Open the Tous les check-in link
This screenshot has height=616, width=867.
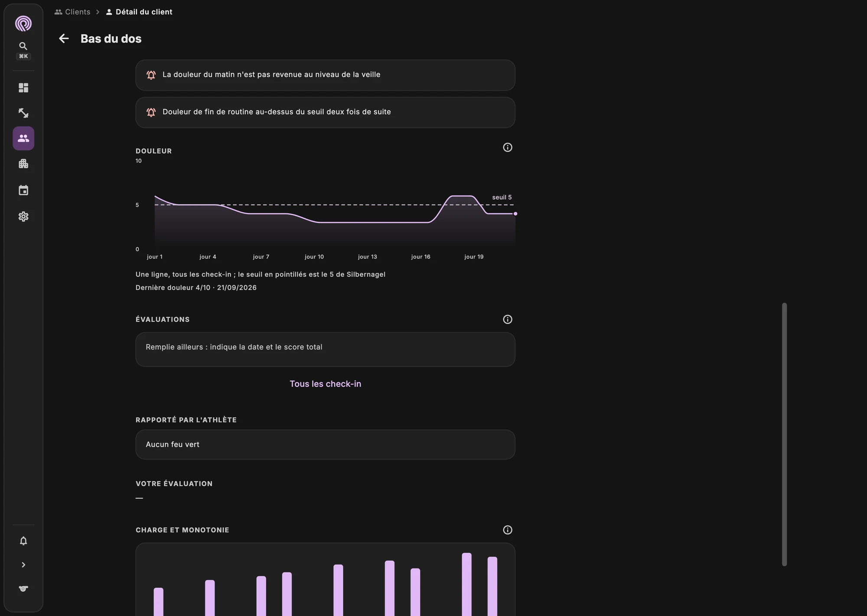325,384
